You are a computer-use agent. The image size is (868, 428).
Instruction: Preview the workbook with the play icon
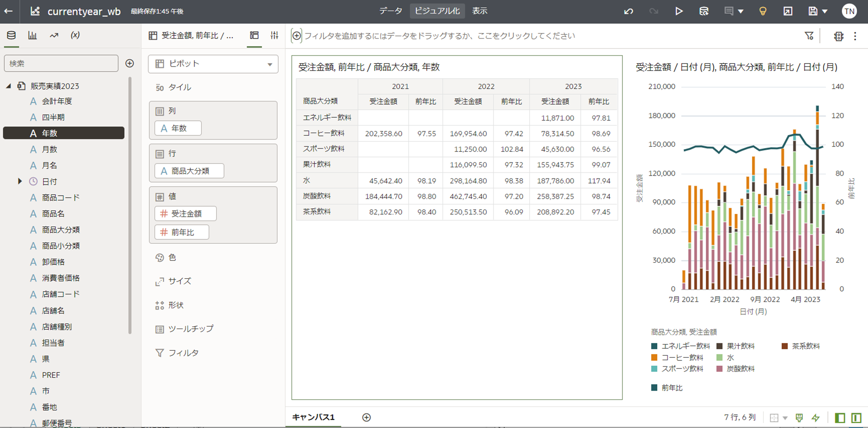[x=679, y=11]
